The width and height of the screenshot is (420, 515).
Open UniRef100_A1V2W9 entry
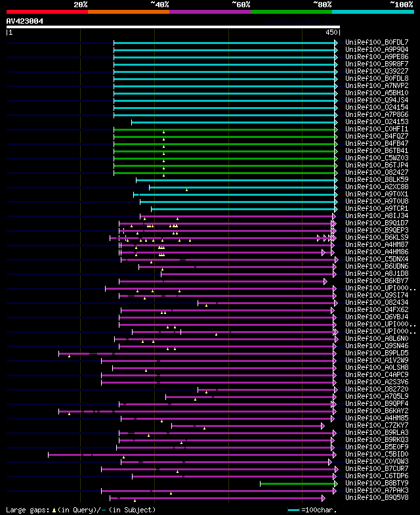click(377, 360)
